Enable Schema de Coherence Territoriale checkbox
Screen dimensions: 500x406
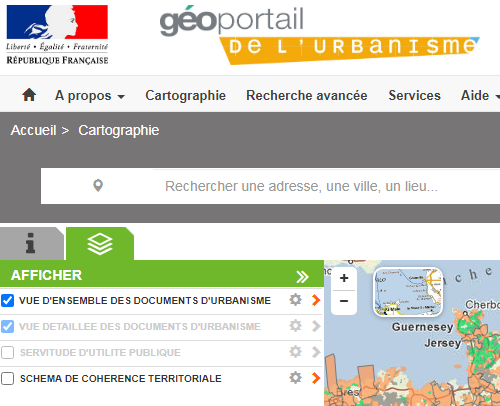(x=7, y=378)
